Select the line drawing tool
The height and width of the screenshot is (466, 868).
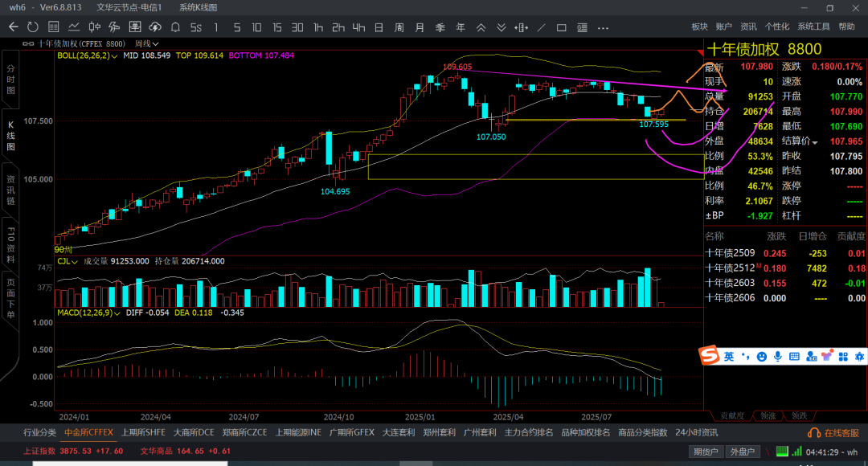coord(542,27)
